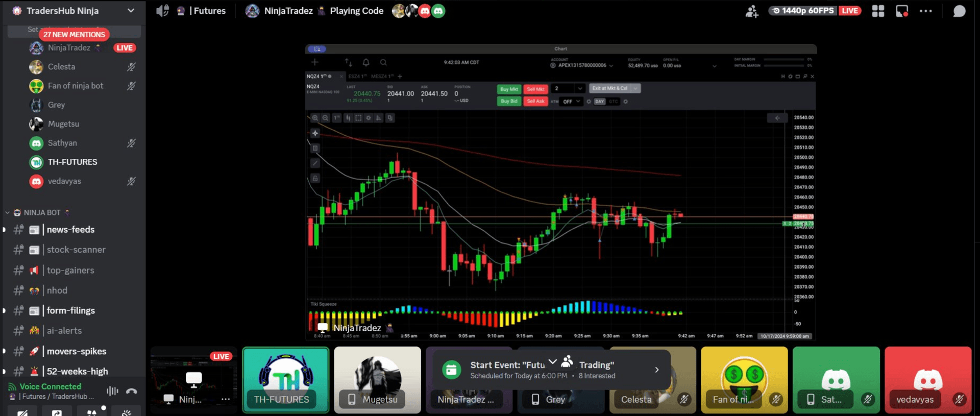Click the green calendar event icon
Screen dimensions: 980x416
pos(451,370)
